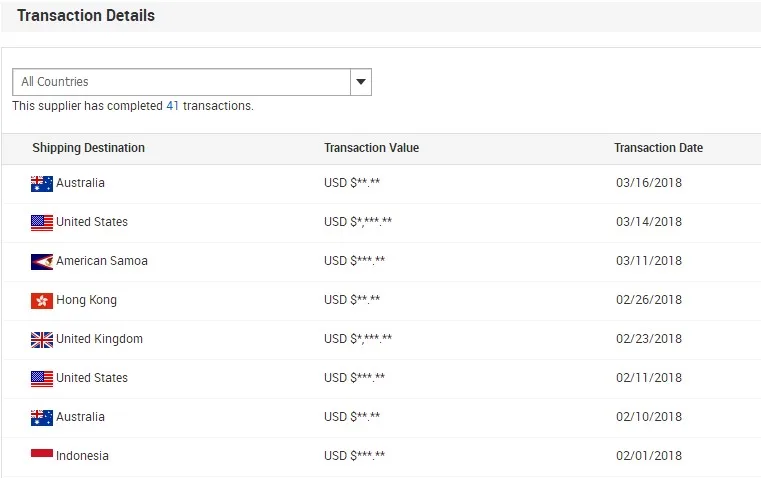
Task: Select the American Samoa destination text
Action: [x=102, y=261]
